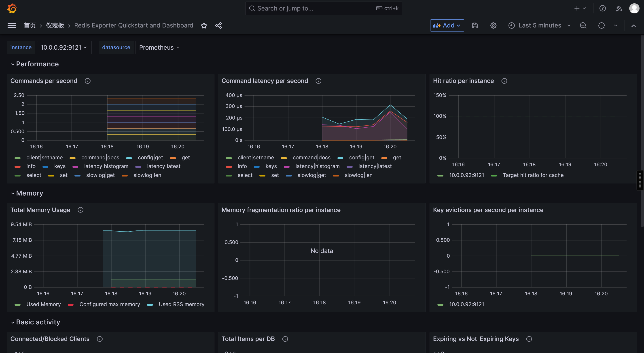
Task: Toggle 'Used RSS memory' legend series
Action: point(181,304)
